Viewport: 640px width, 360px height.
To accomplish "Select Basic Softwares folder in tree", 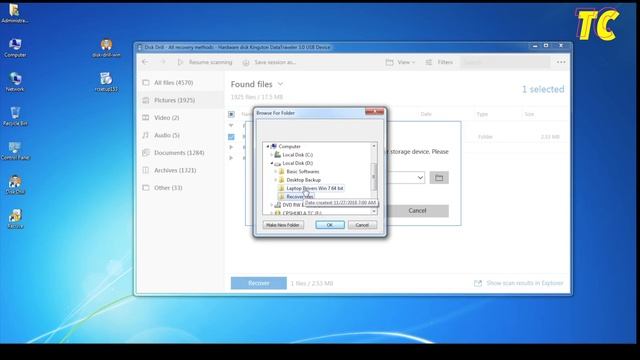I will [x=302, y=171].
